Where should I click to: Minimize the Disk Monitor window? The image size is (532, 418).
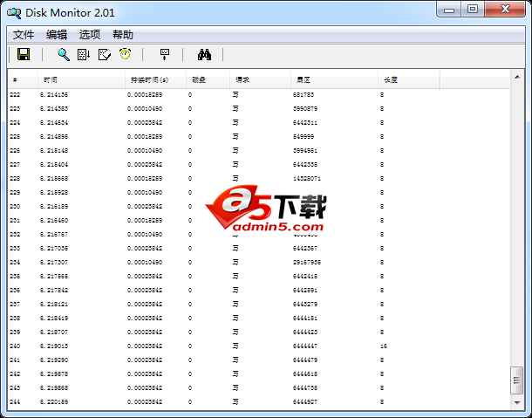click(448, 10)
